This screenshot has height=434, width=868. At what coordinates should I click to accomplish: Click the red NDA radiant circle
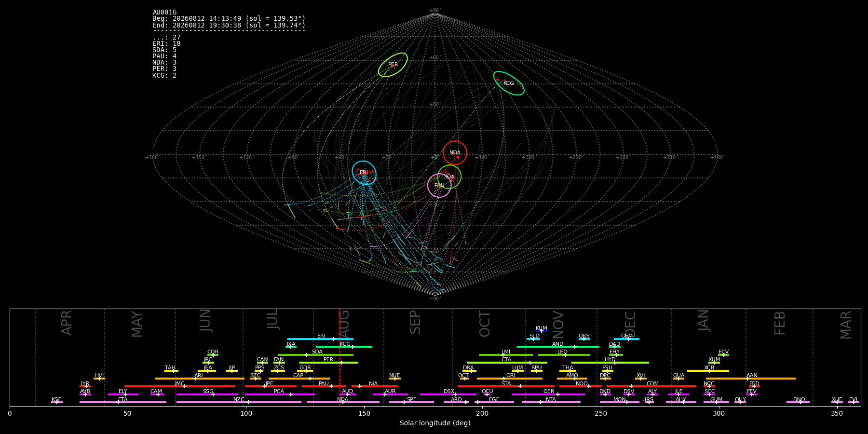455,153
